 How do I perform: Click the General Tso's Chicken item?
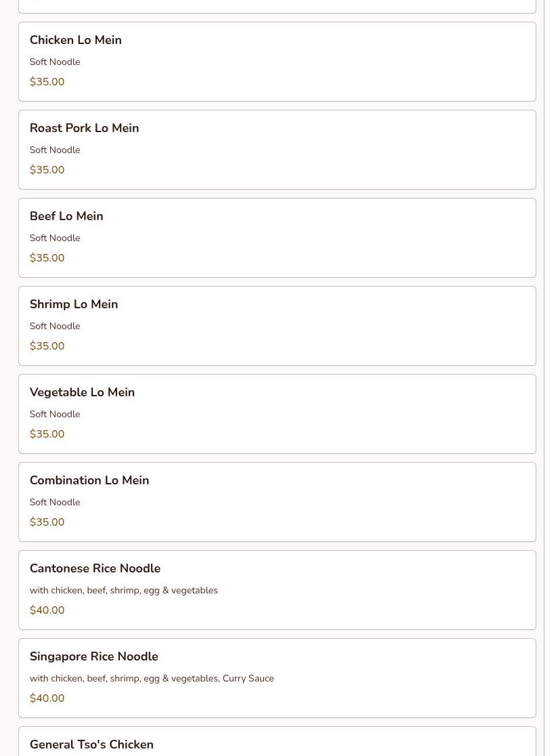pyautogui.click(x=91, y=744)
